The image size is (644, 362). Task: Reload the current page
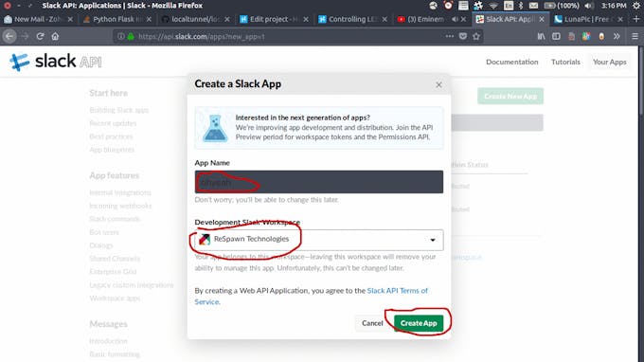coord(40,36)
